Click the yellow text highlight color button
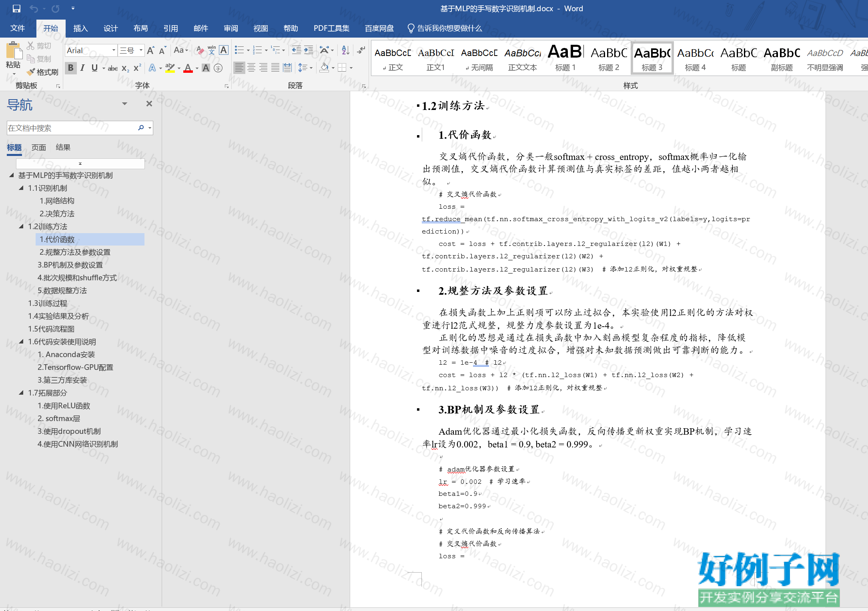 (x=170, y=68)
